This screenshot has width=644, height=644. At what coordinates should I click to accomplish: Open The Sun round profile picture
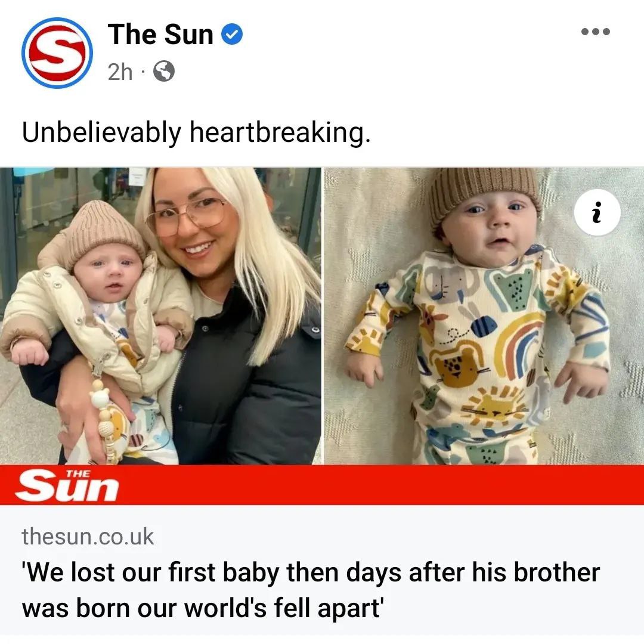pos(57,53)
